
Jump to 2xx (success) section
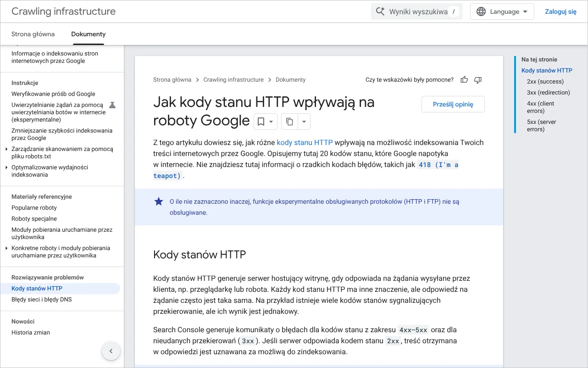545,82
